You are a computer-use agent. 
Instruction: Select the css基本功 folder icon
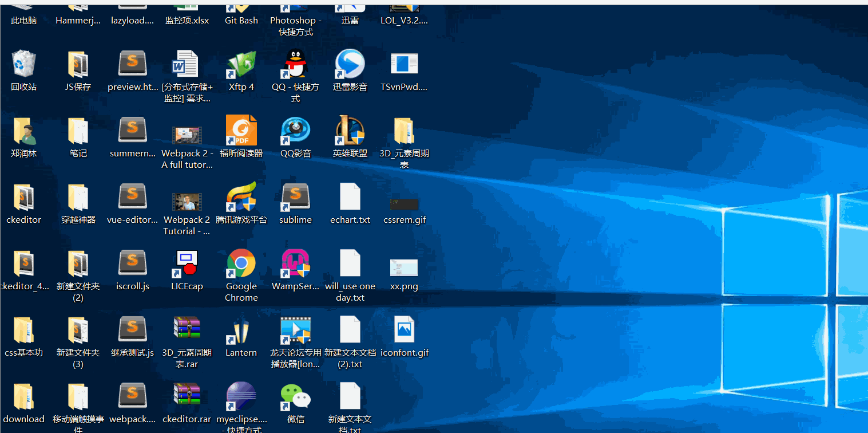tap(24, 330)
